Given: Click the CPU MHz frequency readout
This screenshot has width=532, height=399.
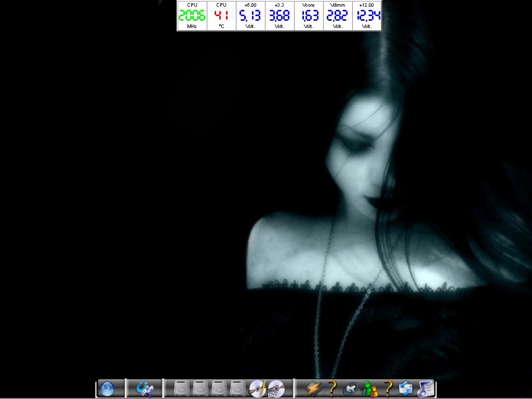Looking at the screenshot, I should pyautogui.click(x=192, y=16).
